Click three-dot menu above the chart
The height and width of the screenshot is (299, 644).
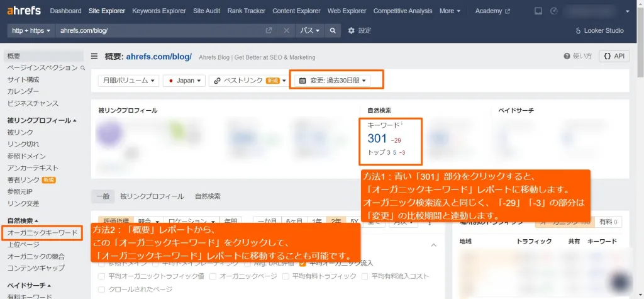point(430,222)
